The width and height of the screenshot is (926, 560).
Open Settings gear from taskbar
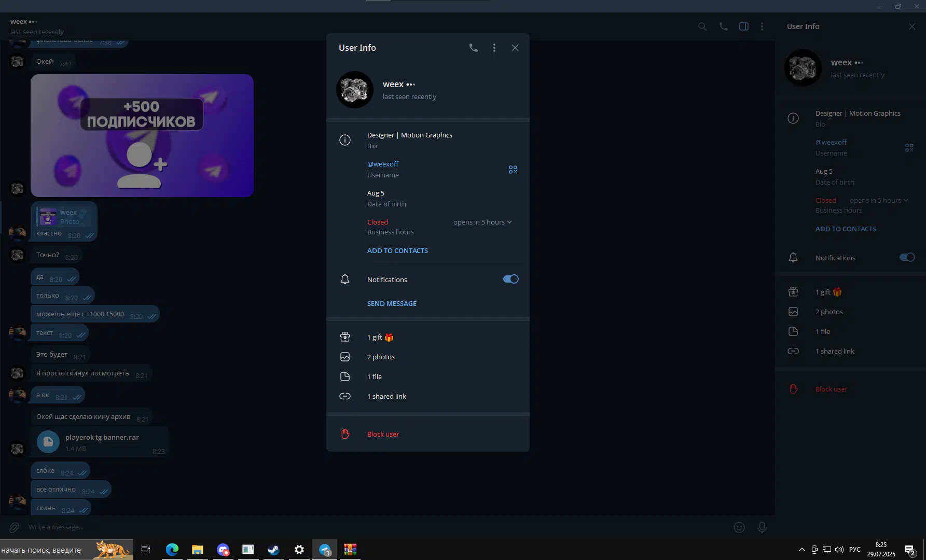[x=299, y=550]
